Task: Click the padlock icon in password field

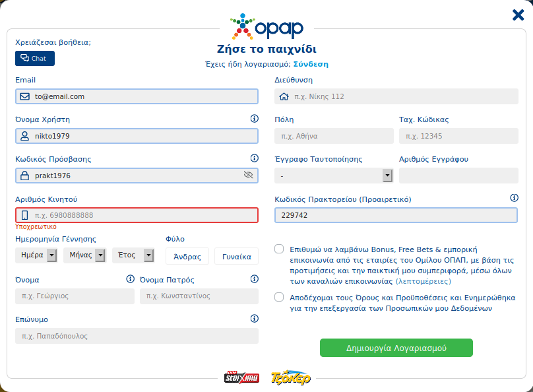Action: coord(25,176)
